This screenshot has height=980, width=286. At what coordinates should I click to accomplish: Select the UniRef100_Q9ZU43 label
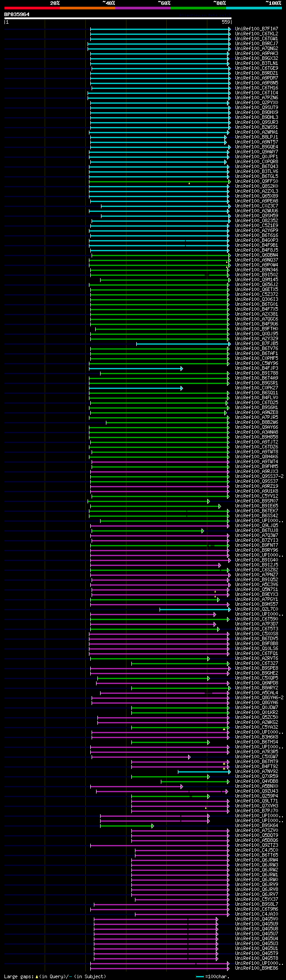click(x=257, y=791)
